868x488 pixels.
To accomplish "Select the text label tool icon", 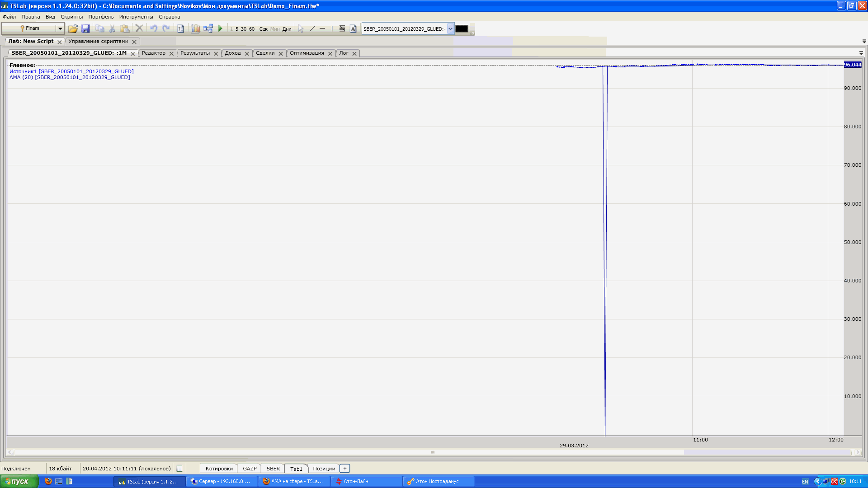I will [353, 28].
